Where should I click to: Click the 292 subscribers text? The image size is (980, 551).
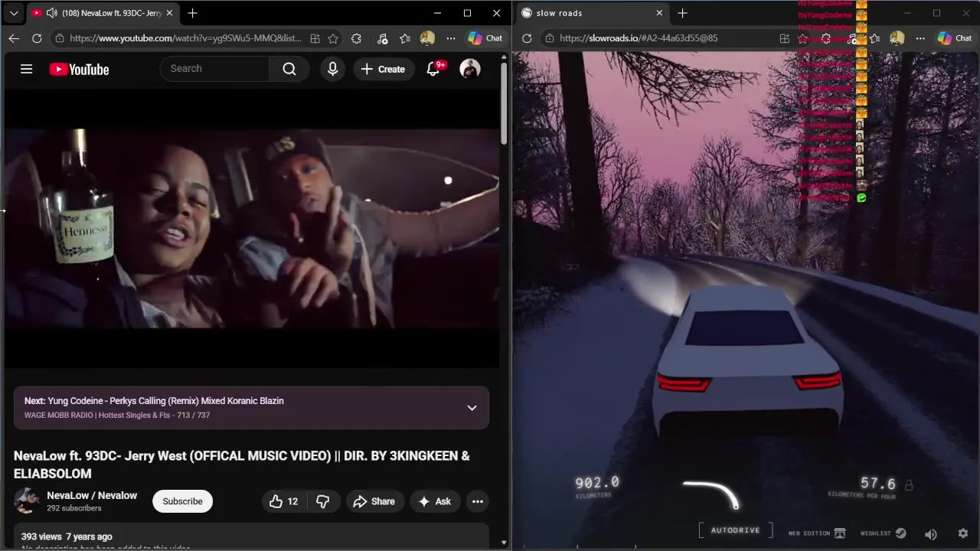tap(74, 508)
